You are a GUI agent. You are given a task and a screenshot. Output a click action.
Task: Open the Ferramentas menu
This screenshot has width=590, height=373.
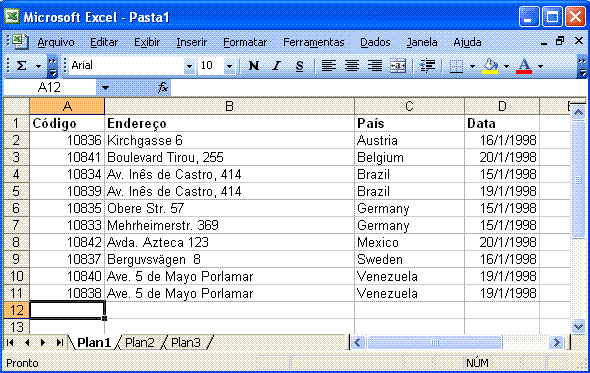point(313,42)
